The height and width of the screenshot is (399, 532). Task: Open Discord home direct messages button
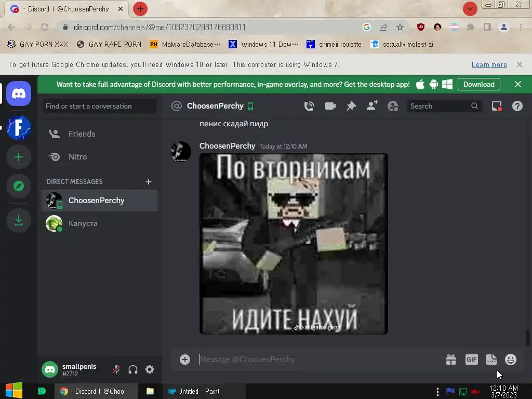click(19, 94)
